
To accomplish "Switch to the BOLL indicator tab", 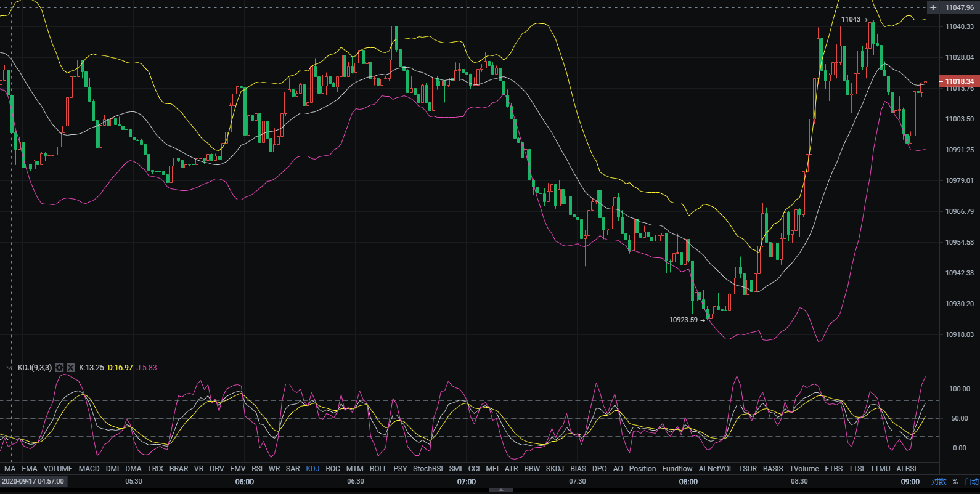I will point(378,469).
